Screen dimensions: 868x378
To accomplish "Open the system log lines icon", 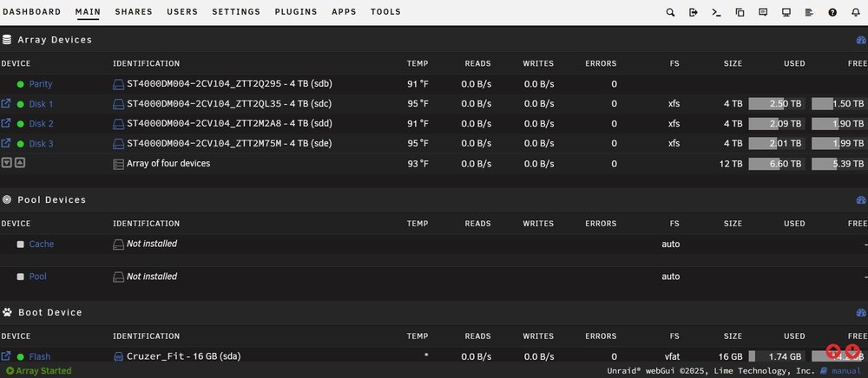I will tap(809, 12).
